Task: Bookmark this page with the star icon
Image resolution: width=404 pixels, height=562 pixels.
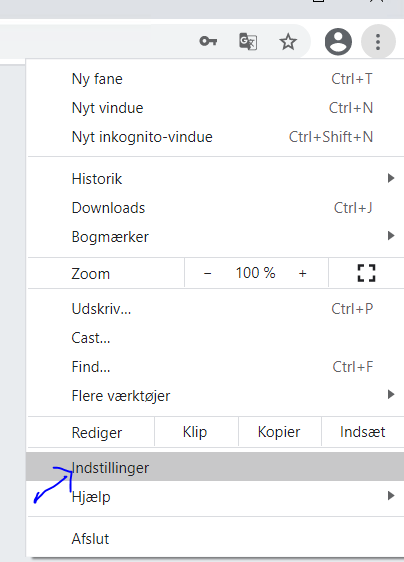Action: [x=288, y=42]
